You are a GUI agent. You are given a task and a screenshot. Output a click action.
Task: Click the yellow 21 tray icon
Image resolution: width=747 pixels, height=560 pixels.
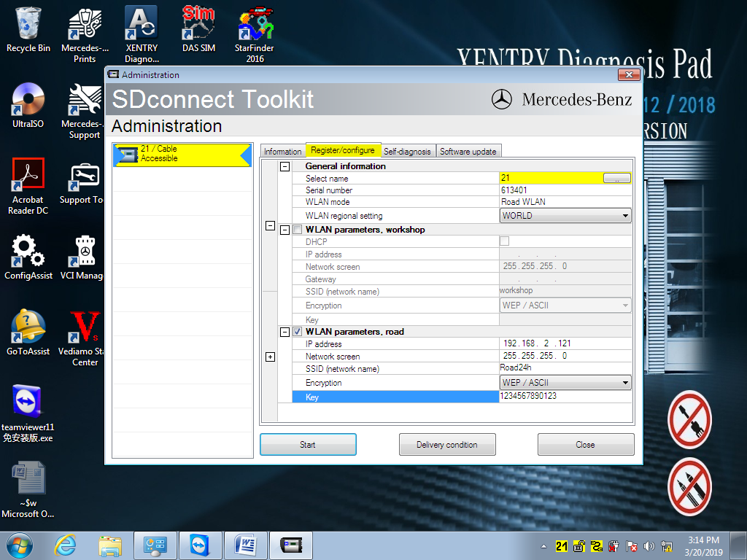562,547
